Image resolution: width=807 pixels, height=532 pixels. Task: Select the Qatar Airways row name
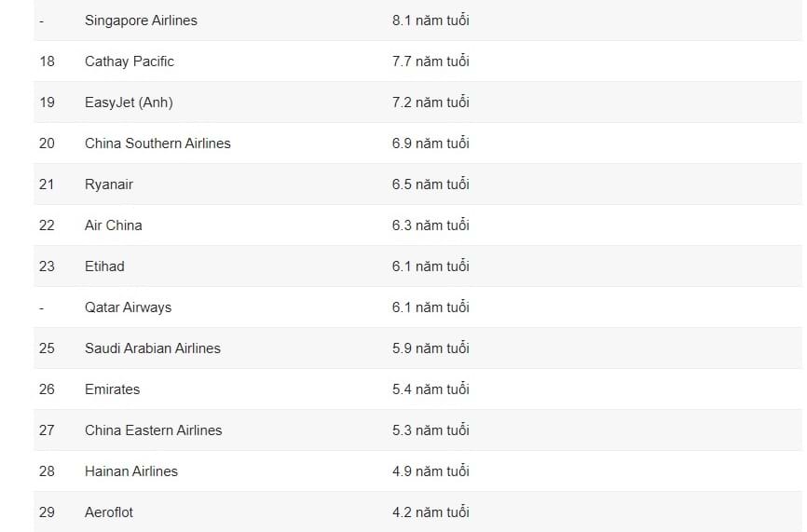(129, 307)
